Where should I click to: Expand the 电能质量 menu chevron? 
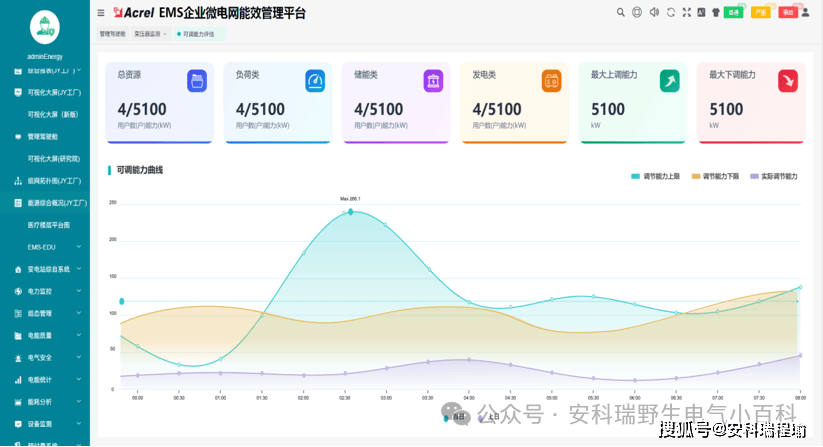(x=79, y=335)
